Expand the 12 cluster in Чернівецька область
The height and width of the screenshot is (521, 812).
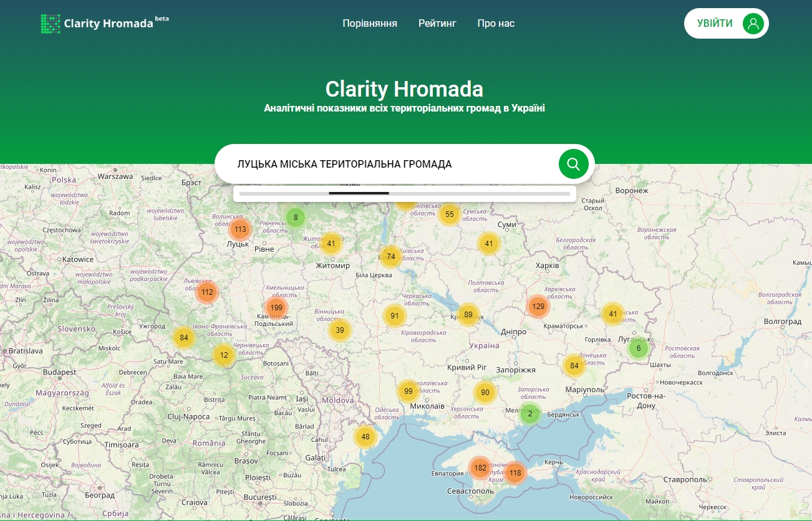tap(224, 356)
